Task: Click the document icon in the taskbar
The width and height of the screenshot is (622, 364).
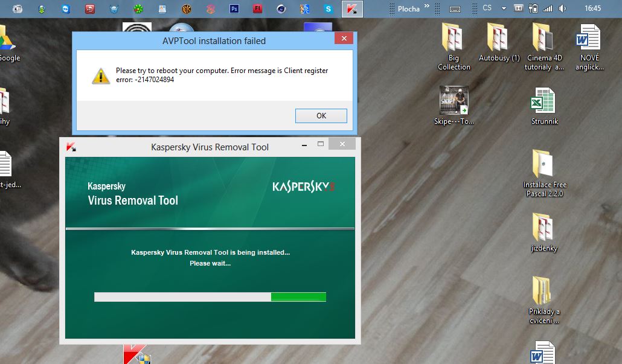Action: click(x=162, y=8)
